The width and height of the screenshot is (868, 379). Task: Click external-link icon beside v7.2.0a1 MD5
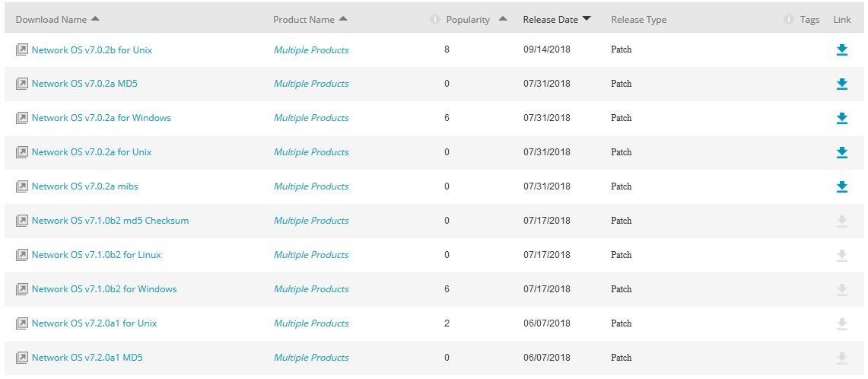pos(21,358)
